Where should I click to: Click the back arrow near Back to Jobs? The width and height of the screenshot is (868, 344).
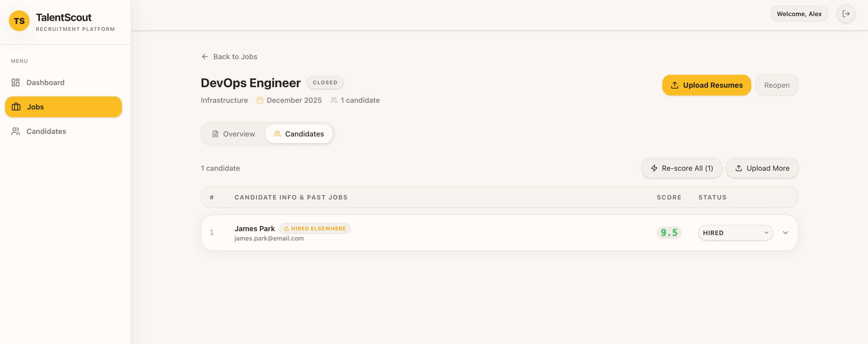pyautogui.click(x=205, y=56)
